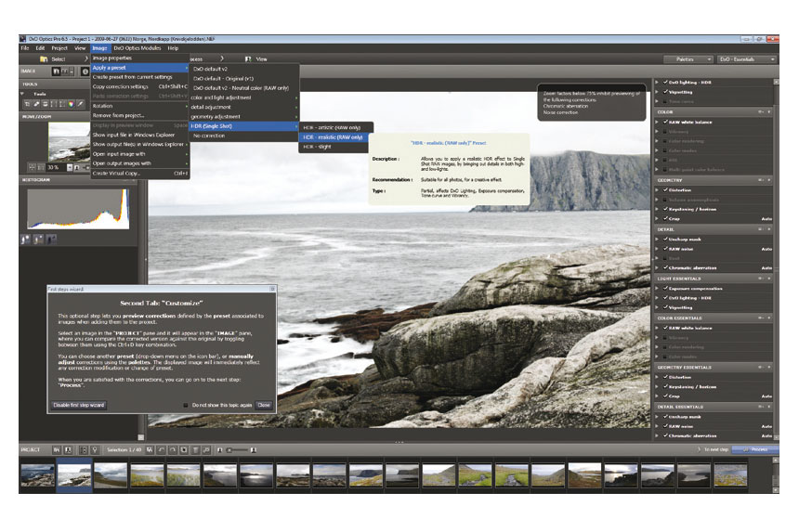Choose 'HDR - artistic (RAW only)' preset
This screenshot has width=799, height=532.
(x=334, y=126)
